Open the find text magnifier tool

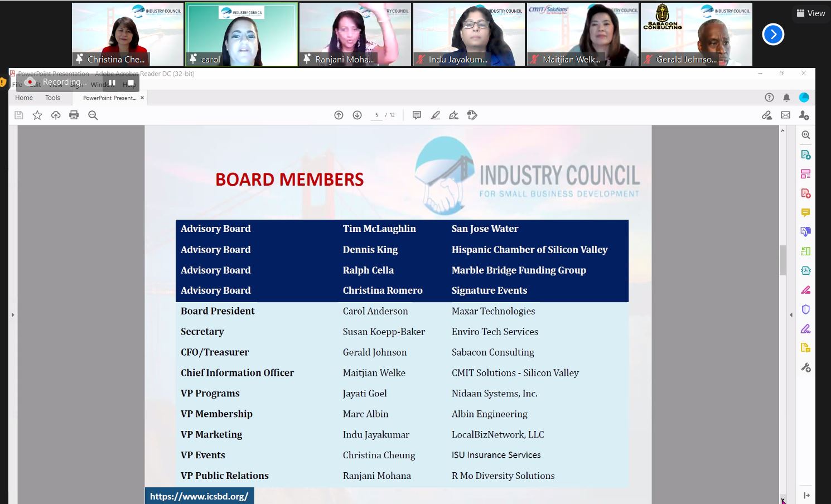tap(93, 115)
